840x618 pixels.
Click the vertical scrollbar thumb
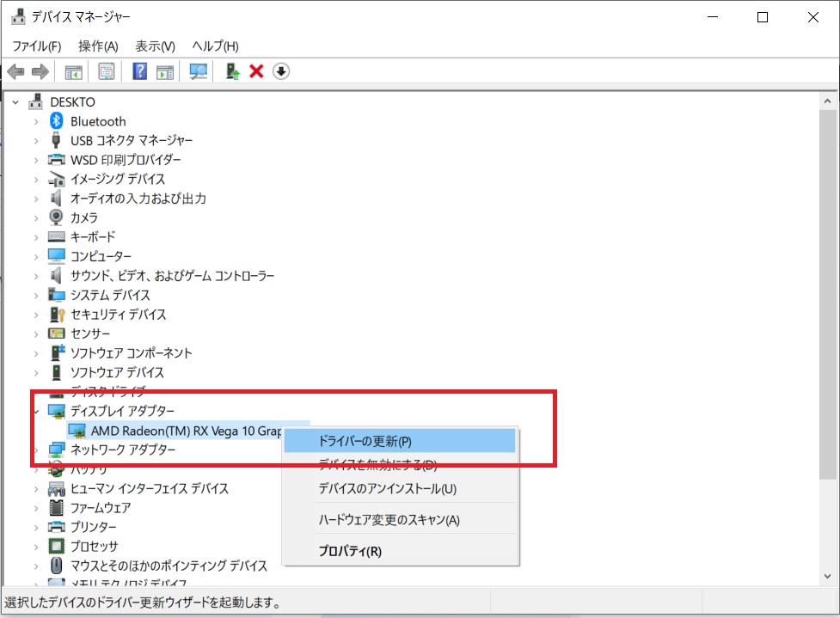pos(828,295)
